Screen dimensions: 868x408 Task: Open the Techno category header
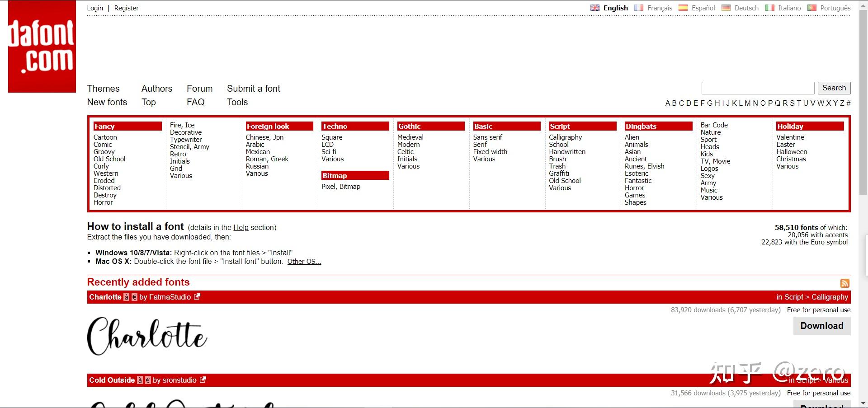[x=355, y=126]
